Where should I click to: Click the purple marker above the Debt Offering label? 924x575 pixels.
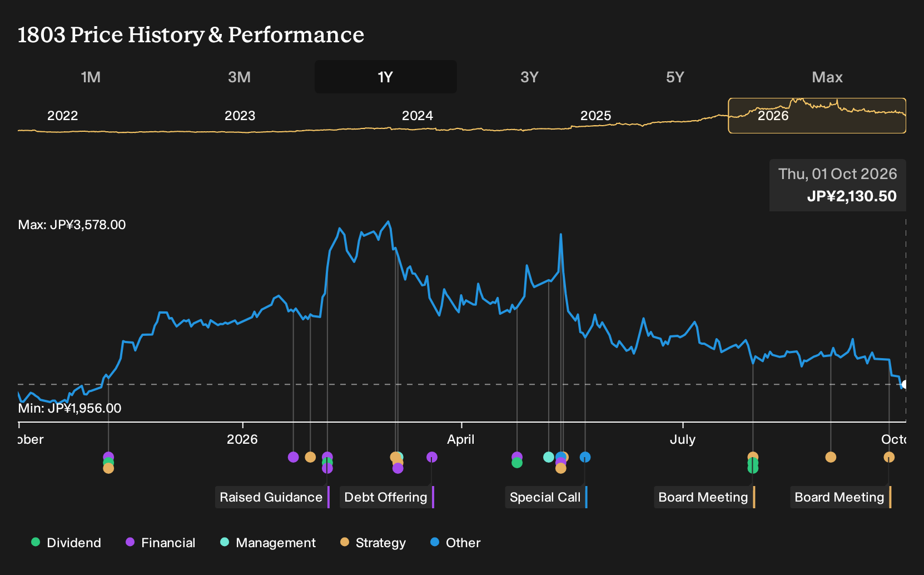tap(432, 457)
